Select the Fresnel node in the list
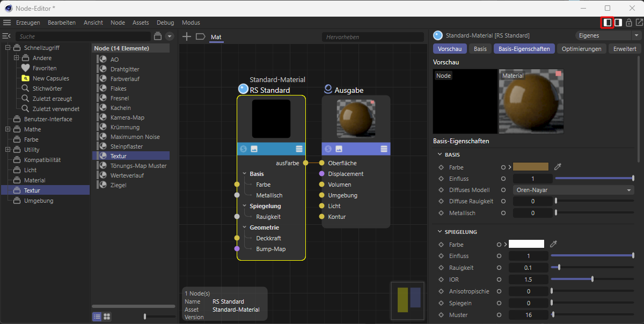Image resolution: width=644 pixels, height=324 pixels. (x=119, y=98)
